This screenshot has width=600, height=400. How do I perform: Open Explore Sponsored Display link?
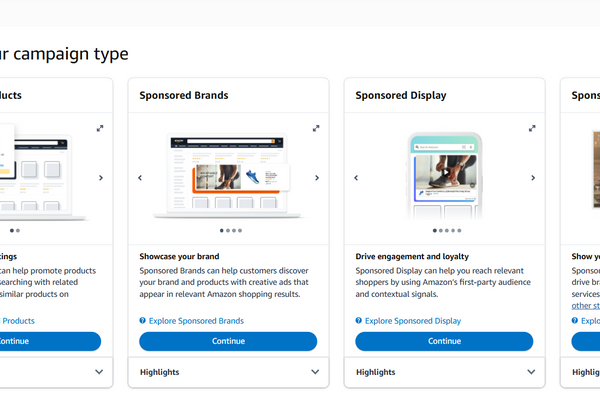tap(413, 321)
